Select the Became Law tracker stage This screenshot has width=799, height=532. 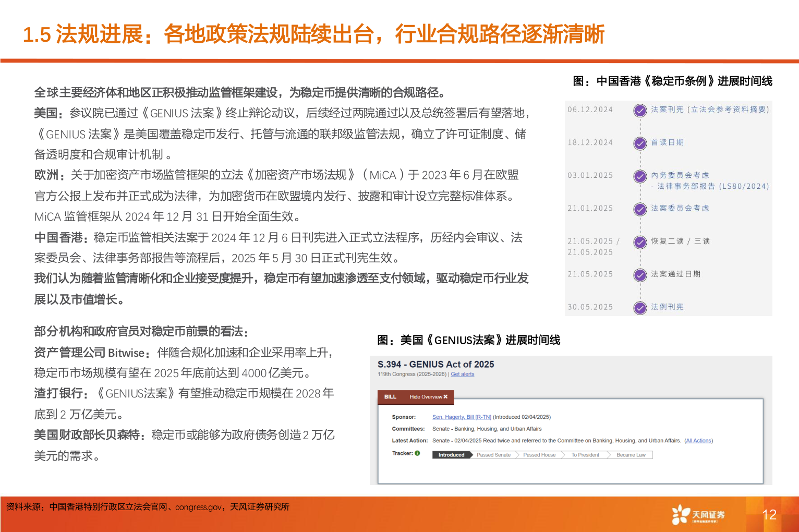pos(631,454)
